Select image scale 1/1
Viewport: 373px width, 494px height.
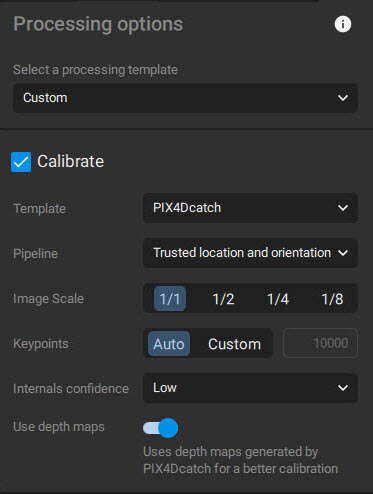click(x=170, y=299)
